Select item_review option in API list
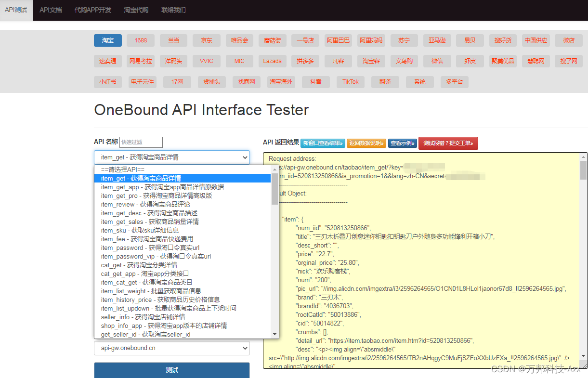 click(x=183, y=204)
